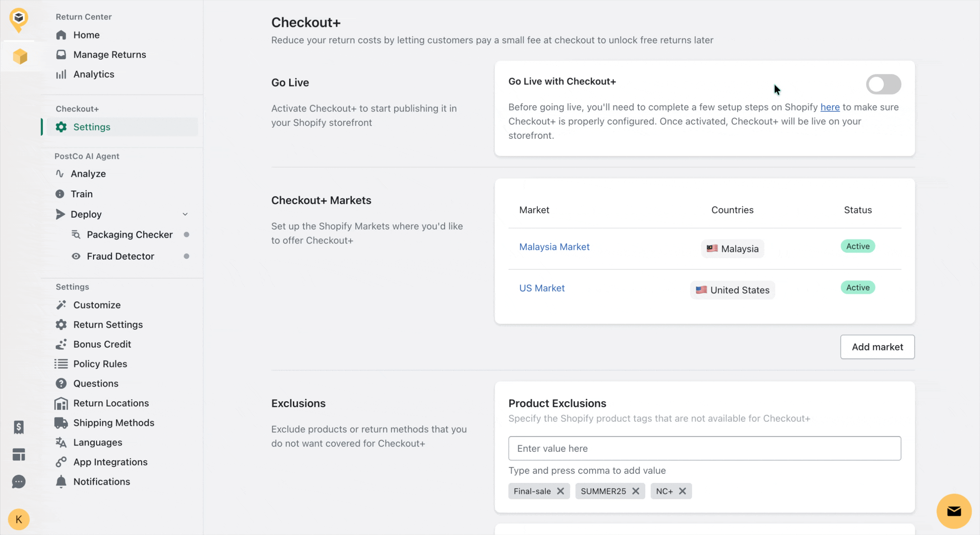Click the yellow mail support button

(953, 511)
